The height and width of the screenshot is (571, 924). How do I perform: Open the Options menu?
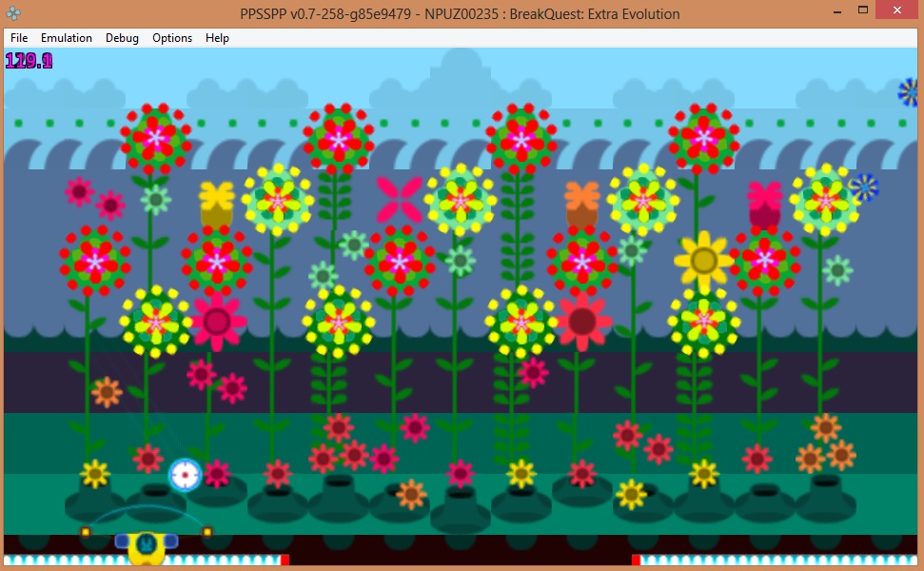(172, 38)
